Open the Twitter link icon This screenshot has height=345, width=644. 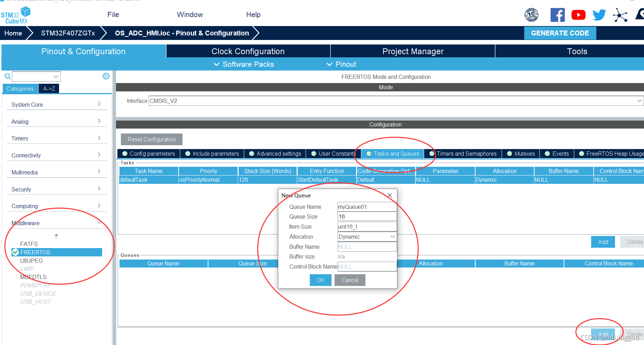coord(599,15)
